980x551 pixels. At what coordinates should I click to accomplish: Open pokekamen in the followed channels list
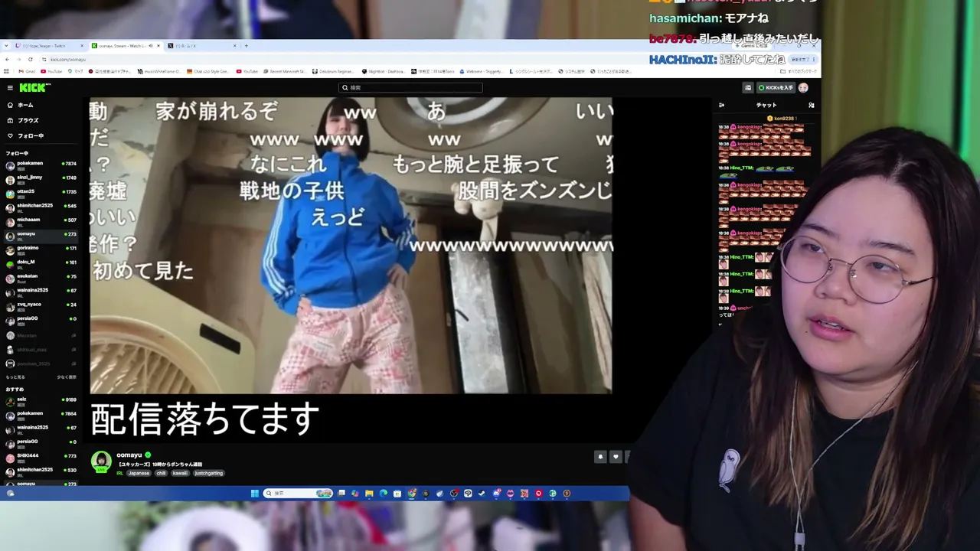[41, 165]
